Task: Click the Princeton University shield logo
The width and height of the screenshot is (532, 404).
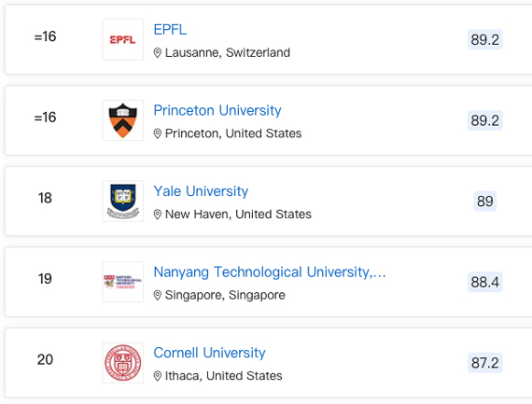Action: pos(123,120)
